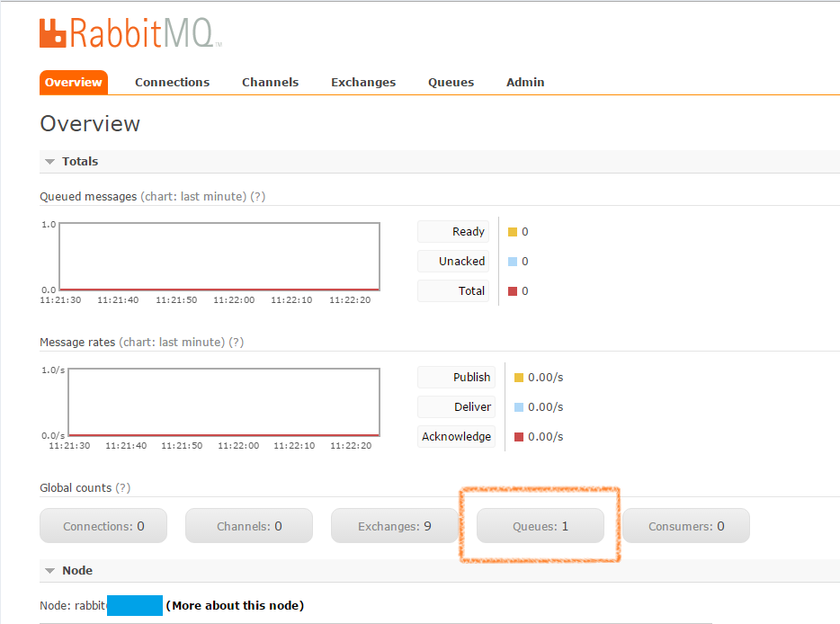Click the Exchanges: 9 count button
Screen dimensions: 840x624
(395, 526)
